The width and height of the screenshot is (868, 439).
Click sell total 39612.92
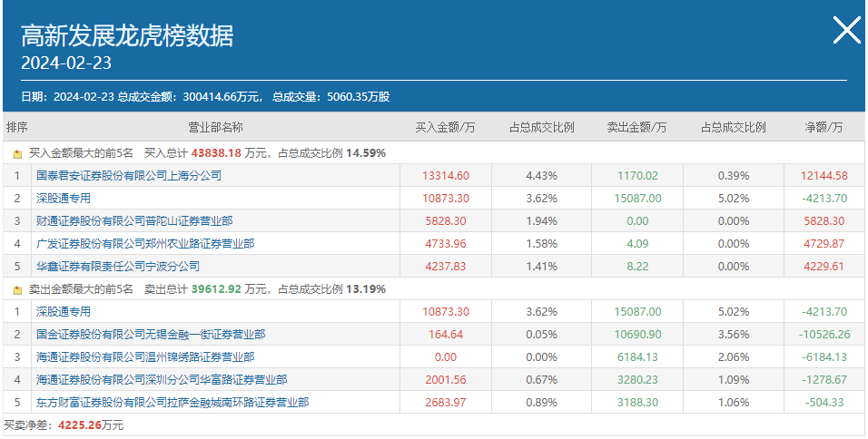pyautogui.click(x=216, y=288)
